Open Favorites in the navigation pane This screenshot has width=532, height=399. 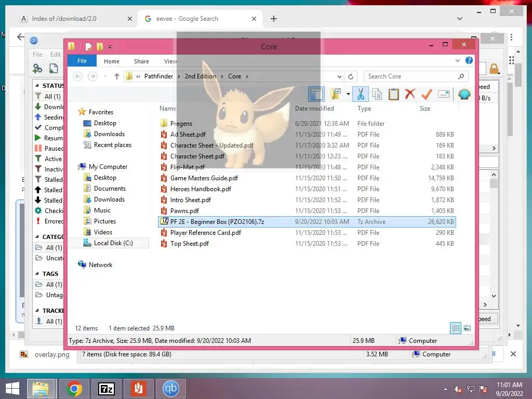coord(101,112)
